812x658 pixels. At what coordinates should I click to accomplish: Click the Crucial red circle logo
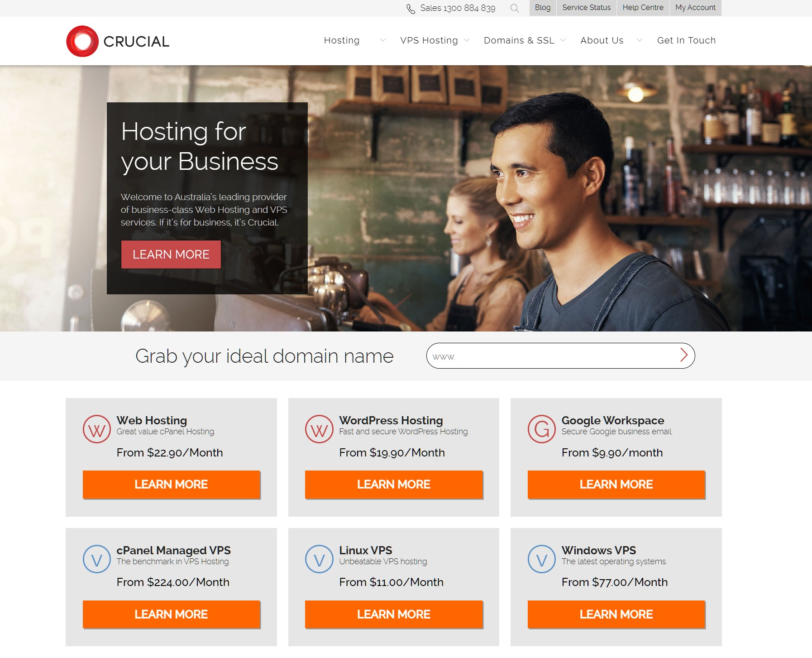pos(82,41)
